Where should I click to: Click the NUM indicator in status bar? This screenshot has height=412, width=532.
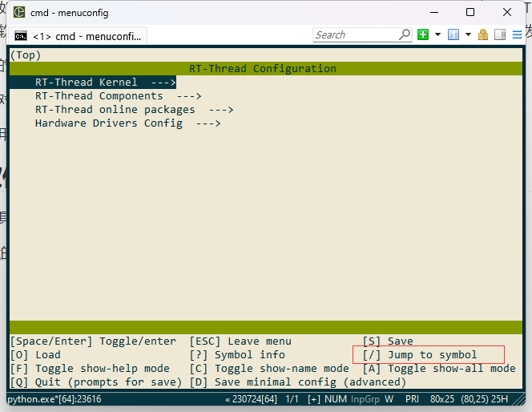pos(335,398)
